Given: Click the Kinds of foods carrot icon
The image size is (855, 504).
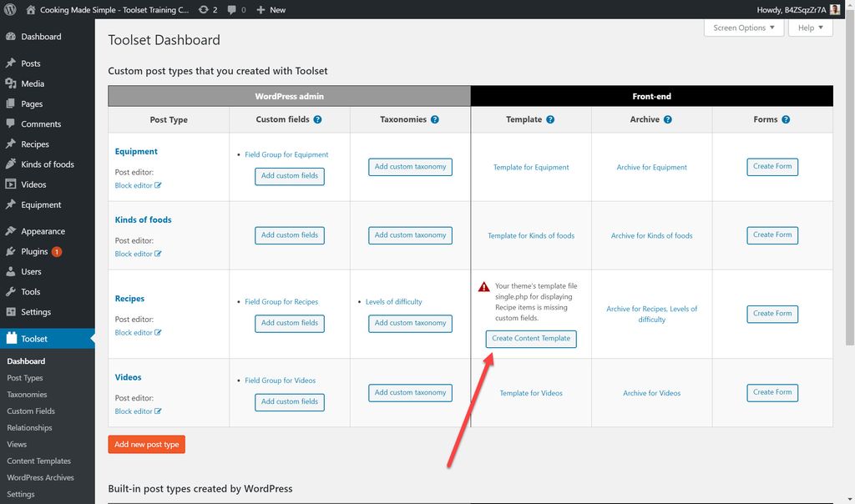Looking at the screenshot, I should [10, 164].
